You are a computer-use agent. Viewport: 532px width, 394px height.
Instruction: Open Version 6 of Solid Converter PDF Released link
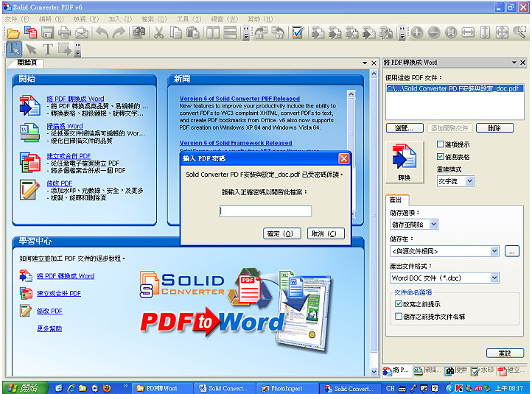tap(239, 99)
